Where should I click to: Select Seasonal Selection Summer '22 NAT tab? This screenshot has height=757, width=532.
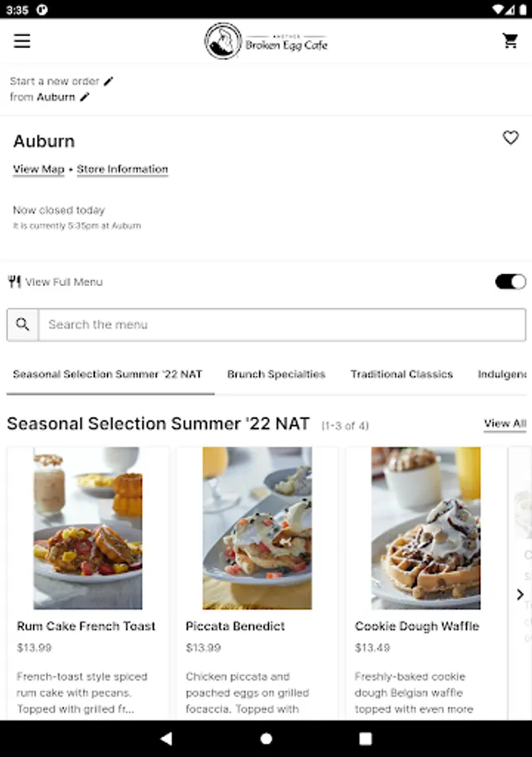[108, 374]
